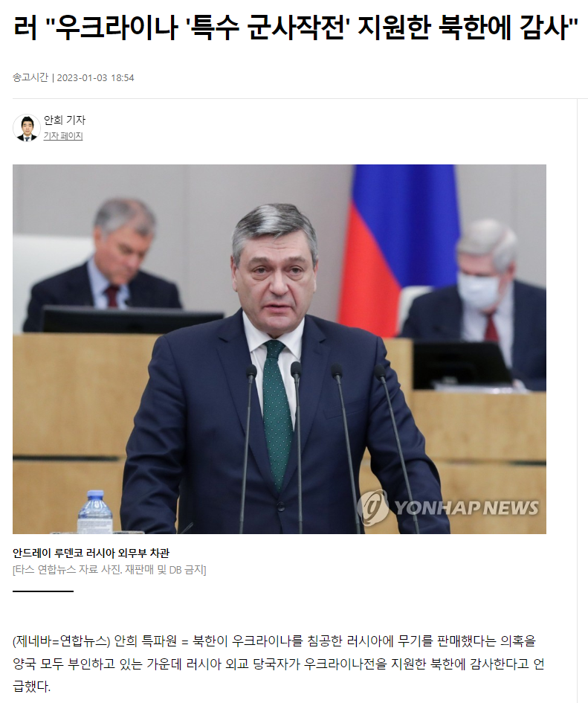588x703 pixels.
Task: Click the photo caption 안드레이 루덴코 러시아 외무부 차관
Action: pos(91,553)
